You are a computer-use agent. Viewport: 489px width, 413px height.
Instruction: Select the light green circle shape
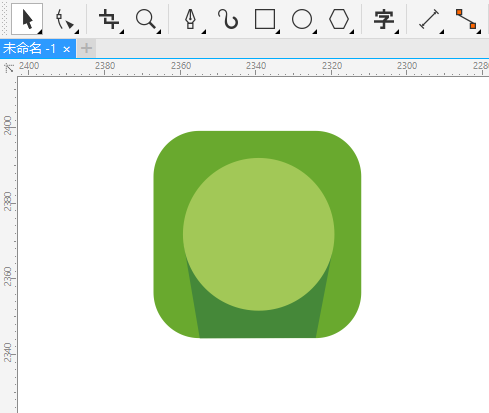(259, 234)
